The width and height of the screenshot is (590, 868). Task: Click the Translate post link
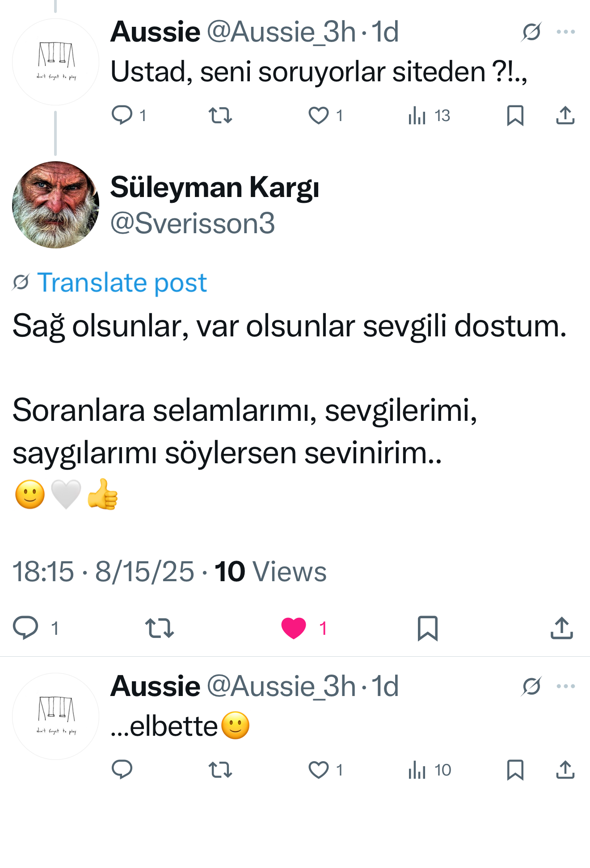[x=122, y=283]
